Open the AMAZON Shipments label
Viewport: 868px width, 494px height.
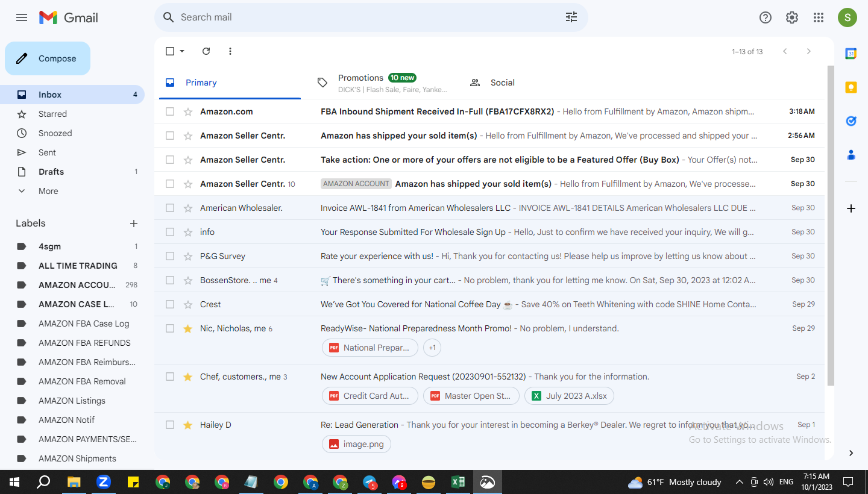tap(72, 458)
